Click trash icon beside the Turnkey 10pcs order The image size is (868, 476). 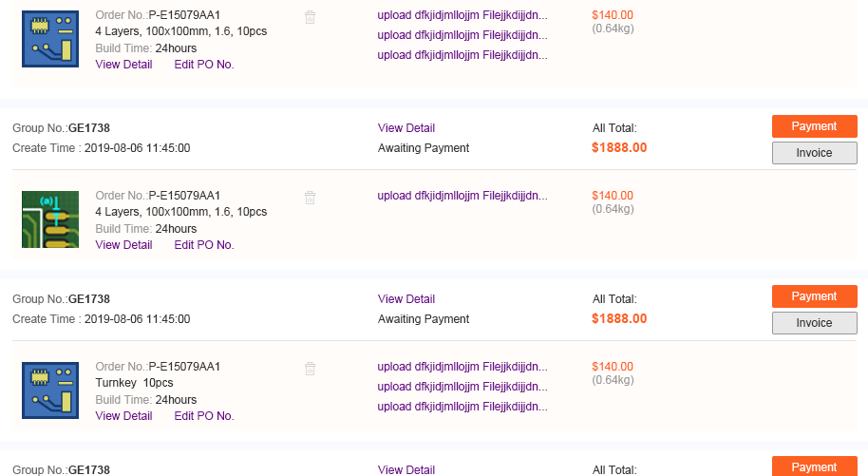click(x=310, y=369)
